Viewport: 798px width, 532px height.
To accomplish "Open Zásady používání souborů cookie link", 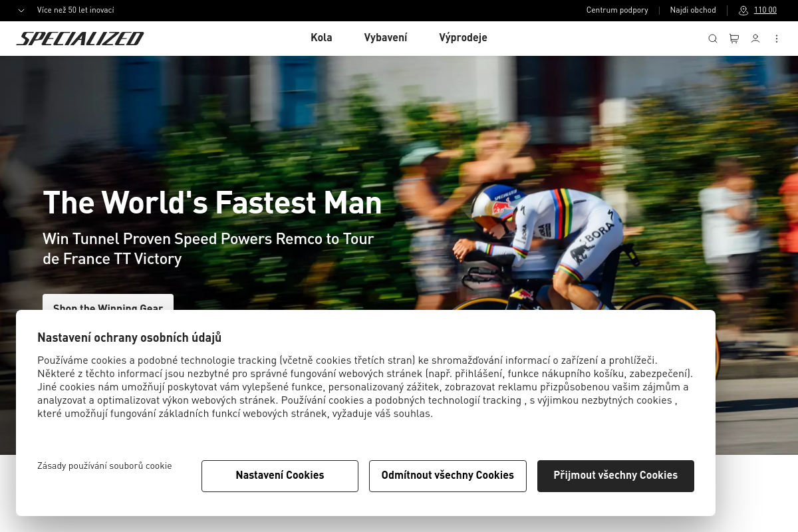I will (104, 466).
